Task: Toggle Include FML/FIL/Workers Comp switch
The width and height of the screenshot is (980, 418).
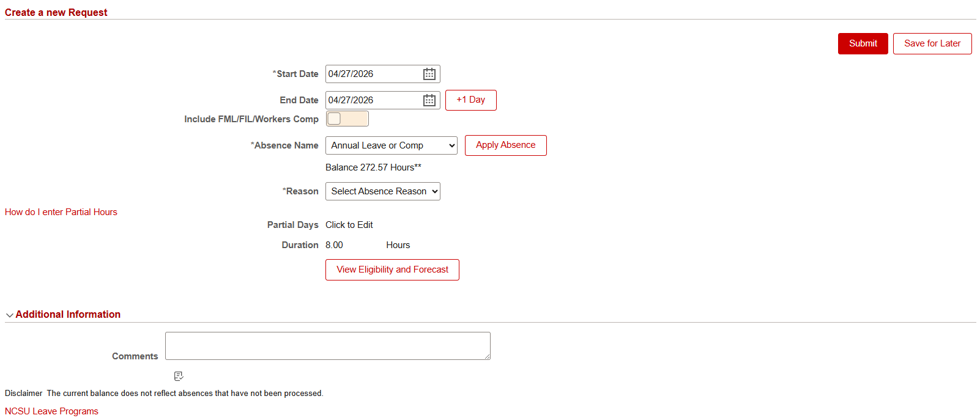Action: coord(347,119)
